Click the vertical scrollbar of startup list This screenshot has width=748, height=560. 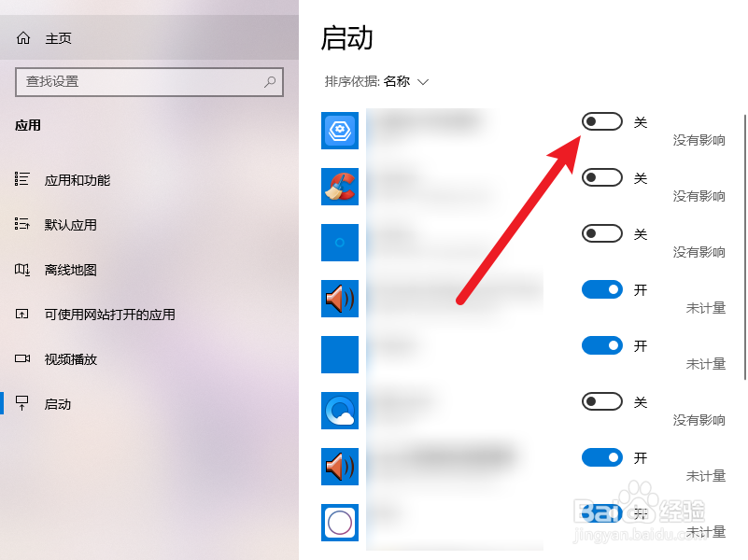point(744,247)
